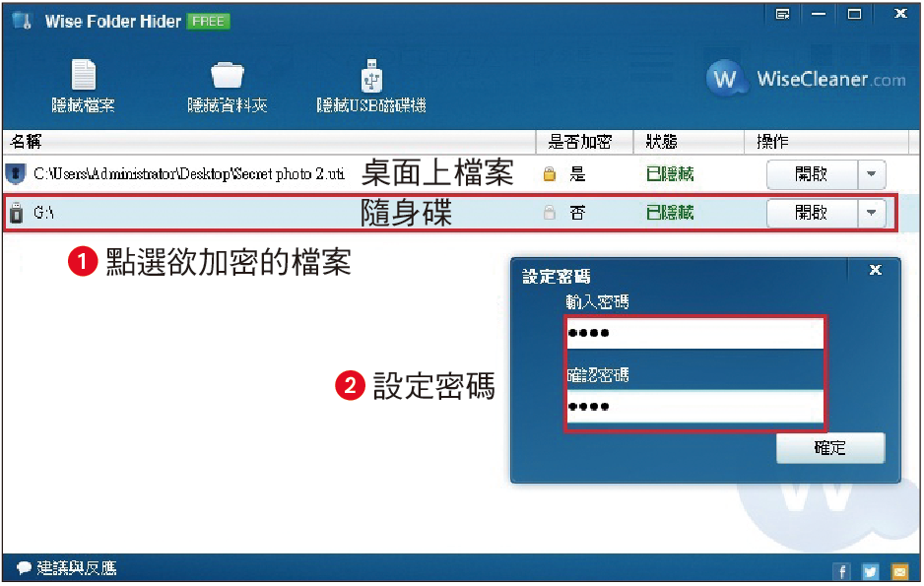
Task: Close the 設定密碼 dialog
Action: pyautogui.click(x=876, y=270)
